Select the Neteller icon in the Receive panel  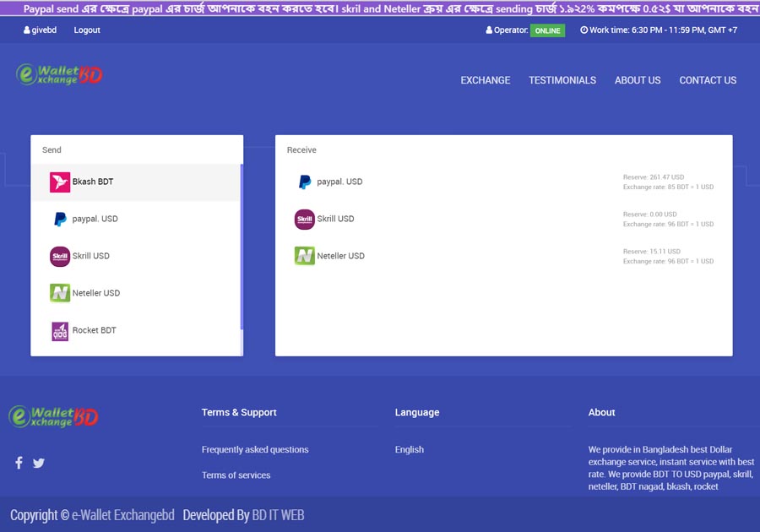click(305, 256)
